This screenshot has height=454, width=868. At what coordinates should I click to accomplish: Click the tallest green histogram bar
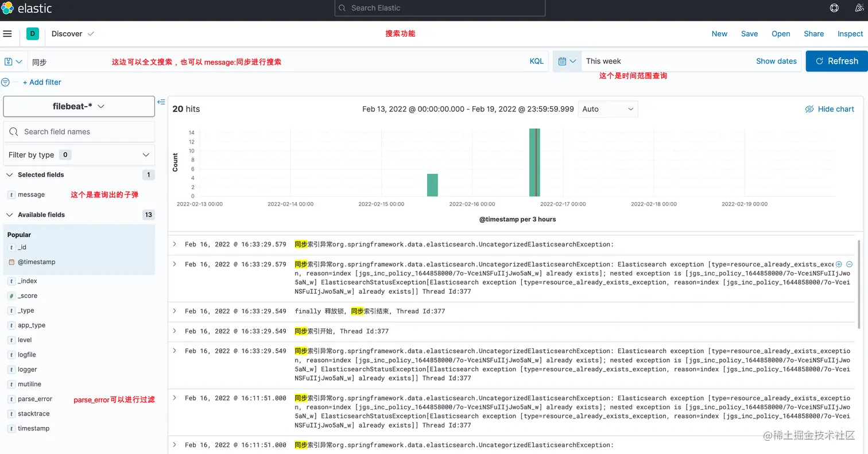click(x=534, y=162)
